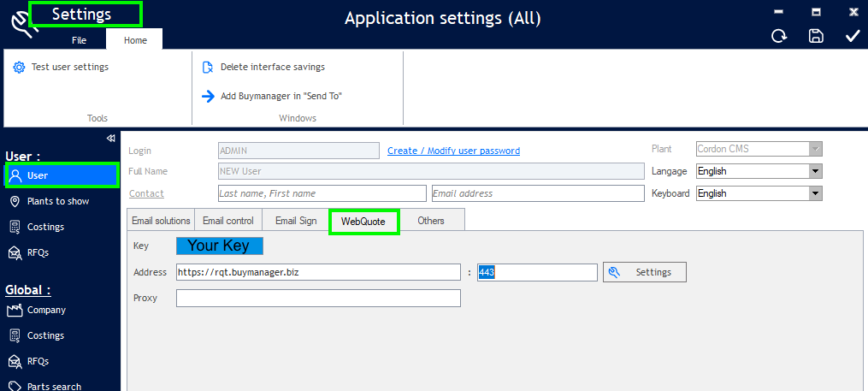The height and width of the screenshot is (391, 868).
Task: Expand the Langage dropdown
Action: 815,171
